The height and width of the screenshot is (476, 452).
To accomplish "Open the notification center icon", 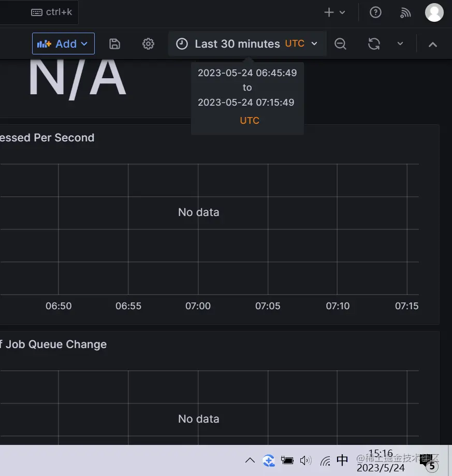I will (x=429, y=462).
